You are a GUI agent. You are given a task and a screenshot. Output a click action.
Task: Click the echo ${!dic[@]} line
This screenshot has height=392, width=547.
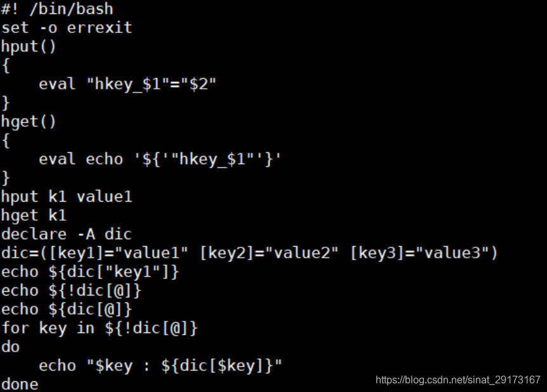tap(71, 291)
